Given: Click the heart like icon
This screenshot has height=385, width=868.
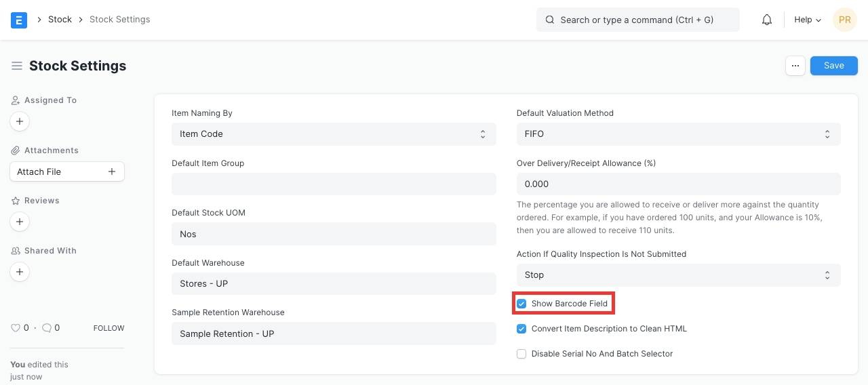Looking at the screenshot, I should [x=16, y=328].
